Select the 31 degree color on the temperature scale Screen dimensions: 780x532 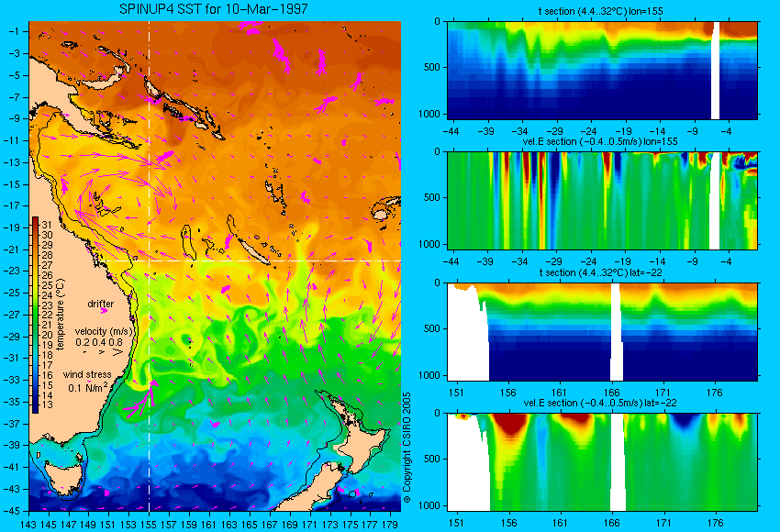[35, 222]
